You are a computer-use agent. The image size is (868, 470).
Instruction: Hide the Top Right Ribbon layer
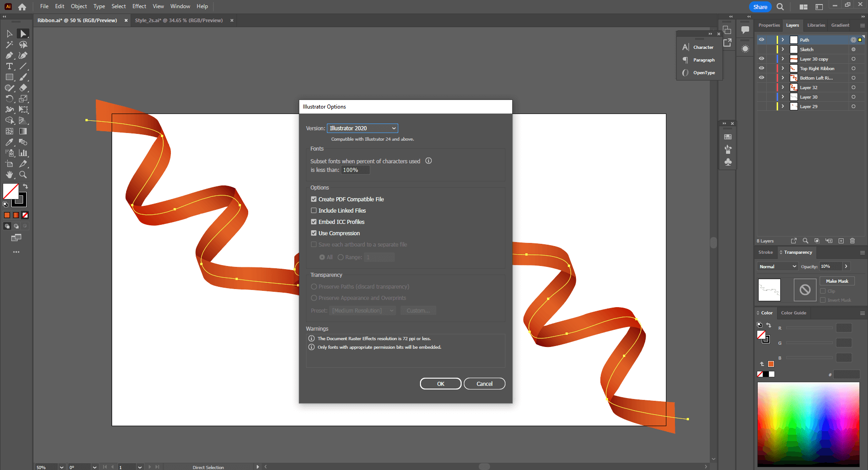point(762,68)
